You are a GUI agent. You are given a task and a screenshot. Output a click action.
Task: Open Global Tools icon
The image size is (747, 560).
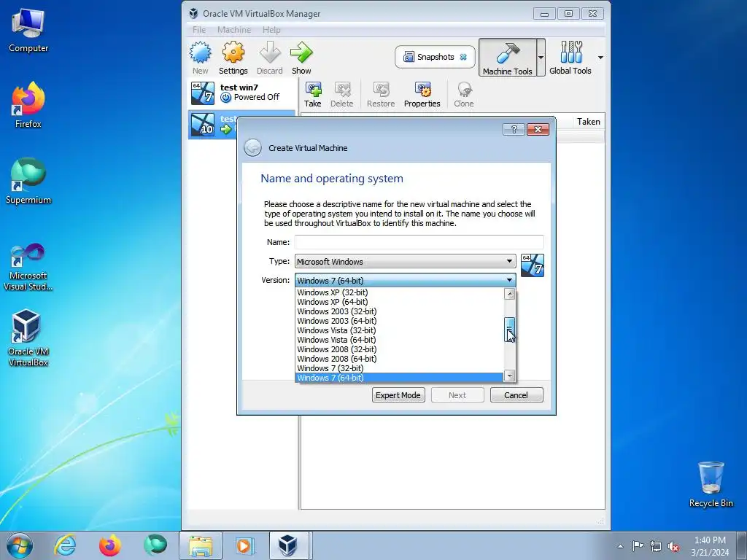coord(570,58)
